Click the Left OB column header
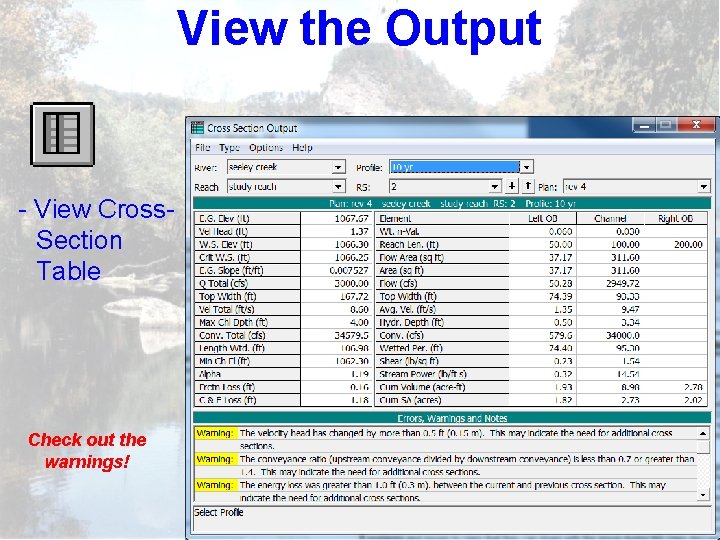The height and width of the screenshot is (540, 720). (x=542, y=219)
